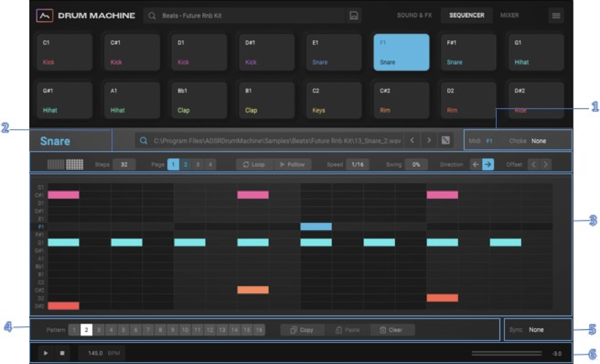The height and width of the screenshot is (364, 600).
Task: Stop playback with stop button
Action: [x=62, y=353]
